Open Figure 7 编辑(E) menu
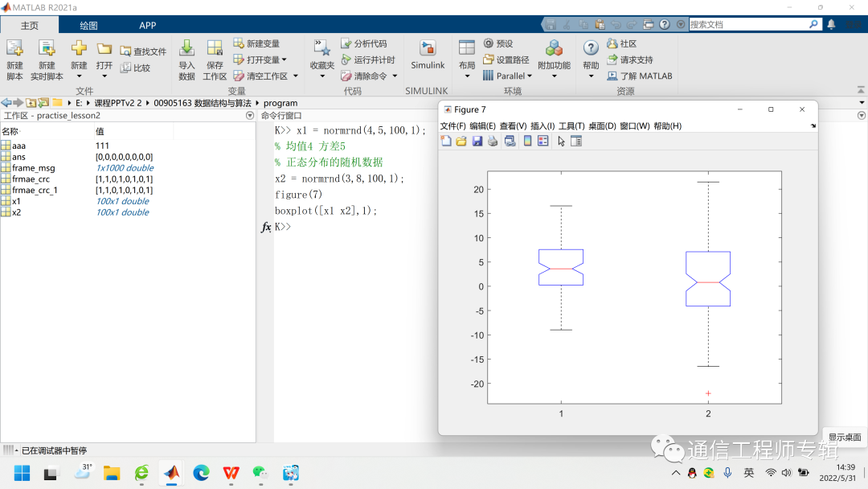868x489 pixels. click(483, 125)
